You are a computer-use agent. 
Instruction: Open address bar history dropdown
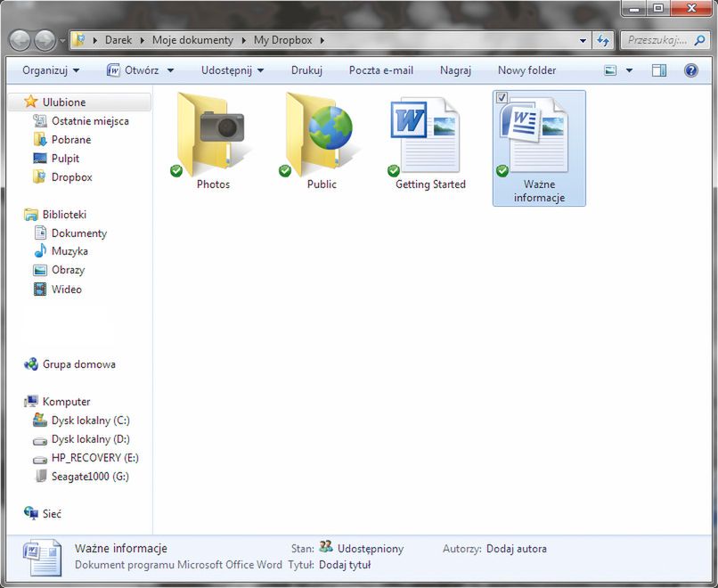pos(583,41)
